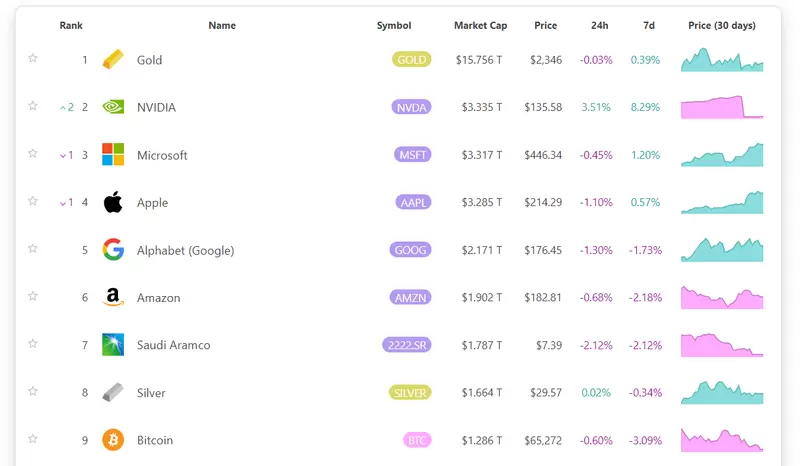Sort by Rank column header
The height and width of the screenshot is (466, 800).
pyautogui.click(x=71, y=25)
